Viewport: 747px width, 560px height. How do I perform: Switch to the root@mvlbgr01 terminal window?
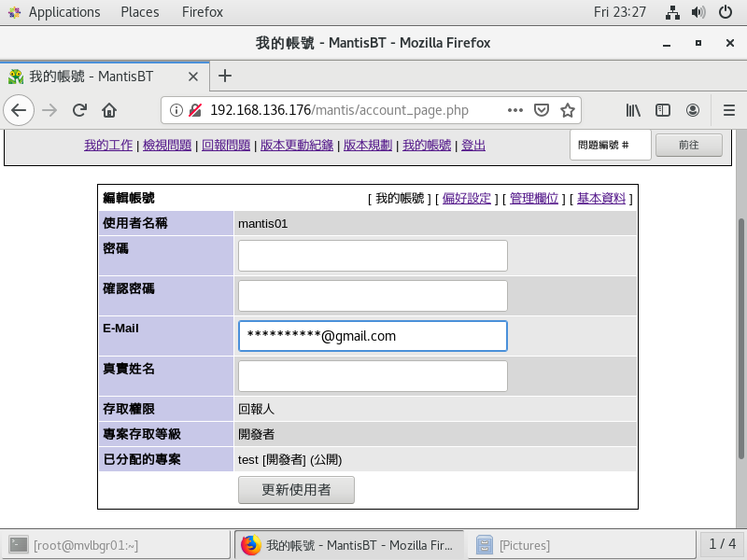[x=116, y=545]
